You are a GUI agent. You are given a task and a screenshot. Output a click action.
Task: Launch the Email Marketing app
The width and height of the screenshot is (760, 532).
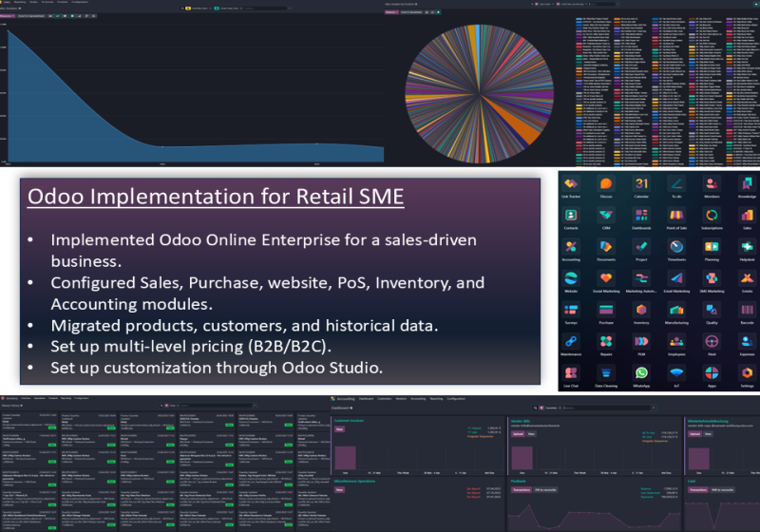click(x=676, y=277)
